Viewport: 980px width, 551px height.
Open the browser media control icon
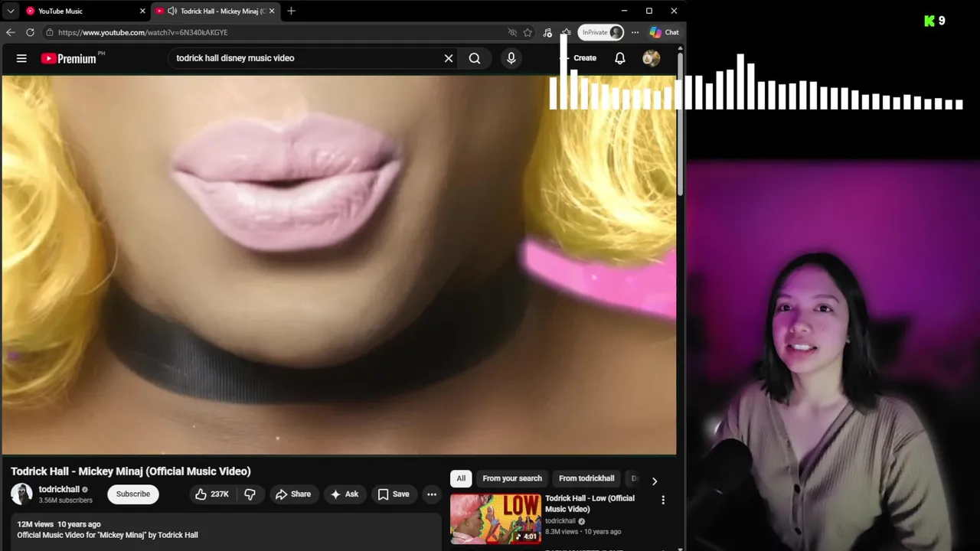(x=547, y=32)
